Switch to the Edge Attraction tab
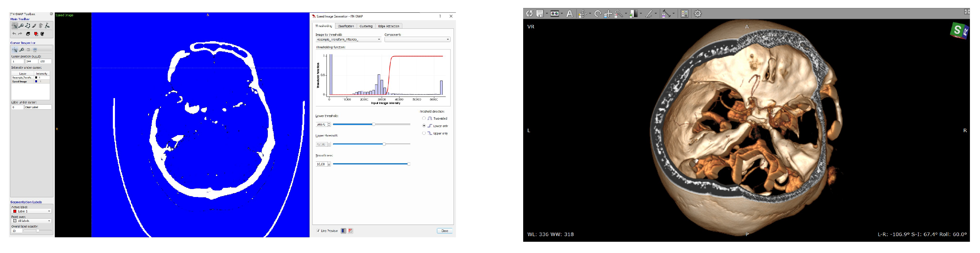 [388, 26]
